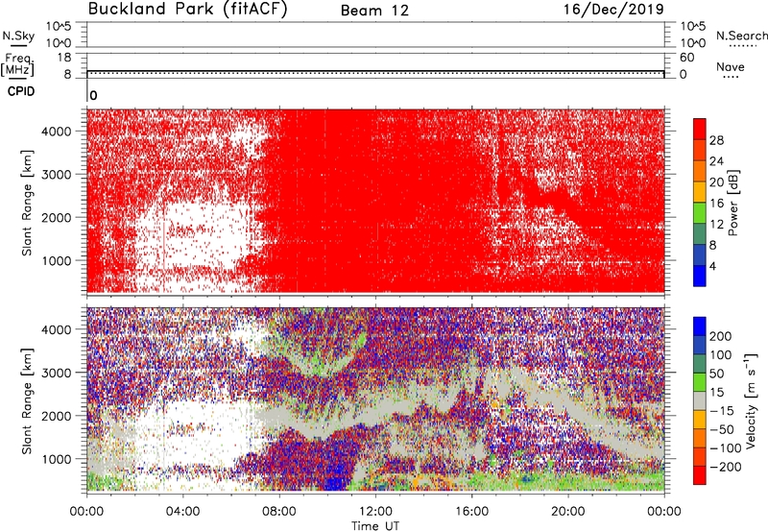768x532 pixels.
Task: Click the '20:00' time axis label
Action: tap(567, 512)
